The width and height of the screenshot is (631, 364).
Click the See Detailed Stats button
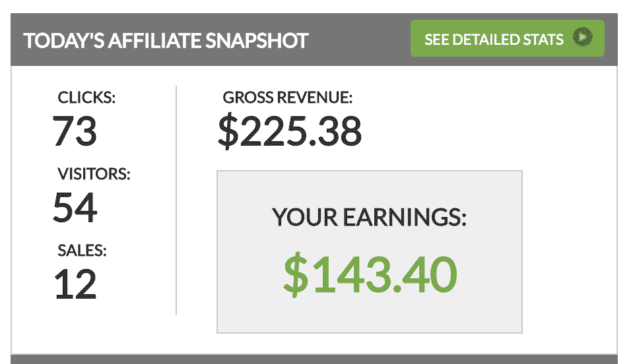click(x=507, y=39)
